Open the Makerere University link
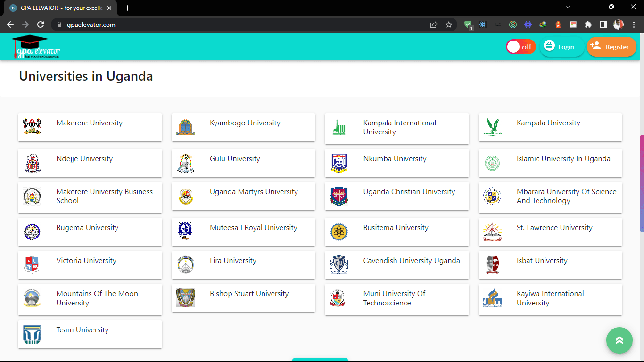The width and height of the screenshot is (644, 362). pos(90,123)
